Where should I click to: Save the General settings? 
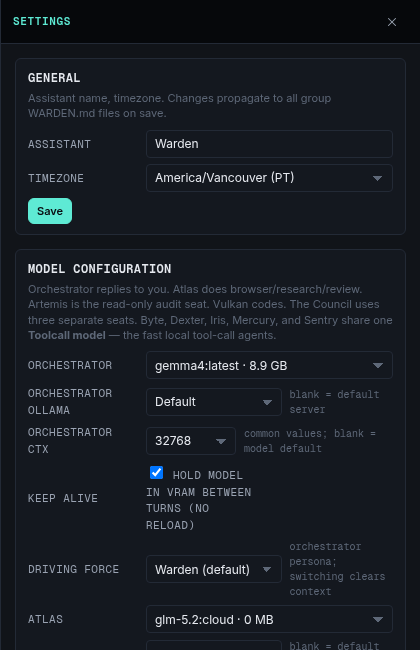pyautogui.click(x=50, y=211)
